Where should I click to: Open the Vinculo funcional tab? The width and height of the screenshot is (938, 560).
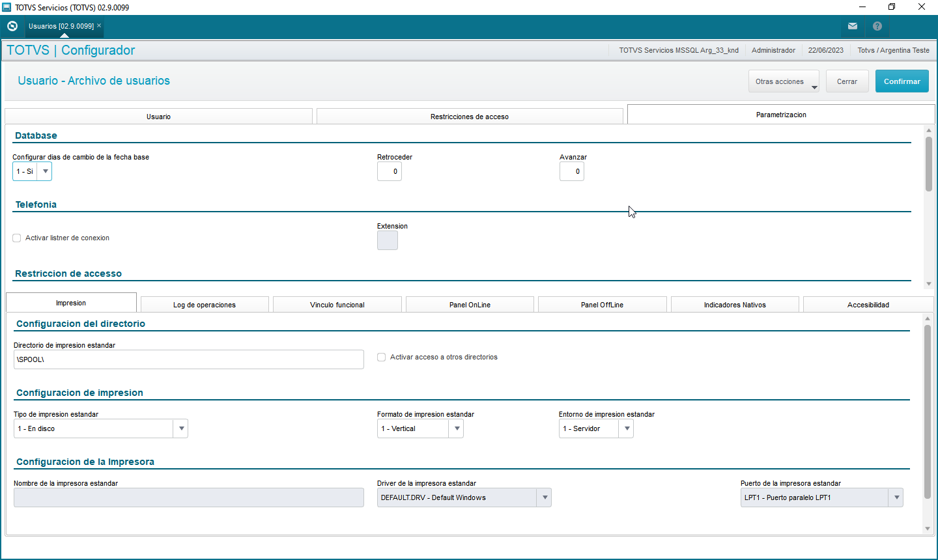tap(337, 305)
